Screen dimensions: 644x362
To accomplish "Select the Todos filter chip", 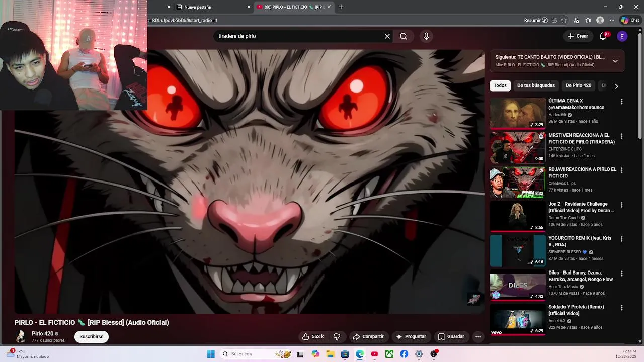I will pyautogui.click(x=500, y=85).
